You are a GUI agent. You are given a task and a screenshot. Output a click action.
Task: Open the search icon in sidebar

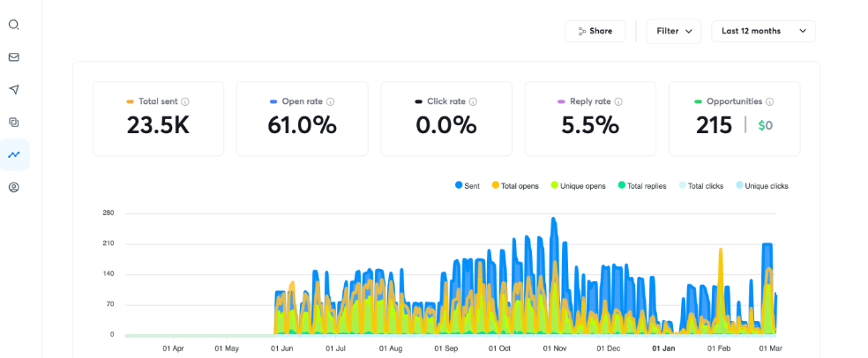pos(14,25)
